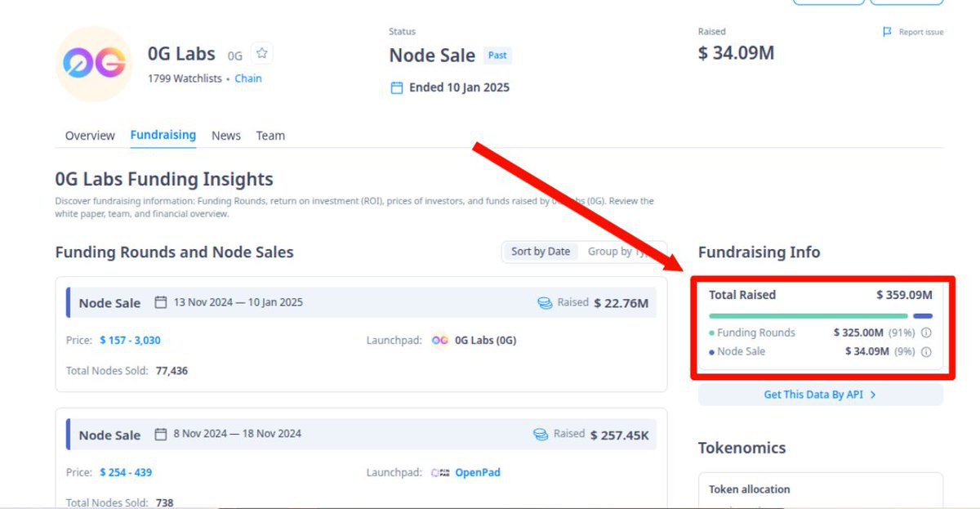This screenshot has width=980, height=509.
Task: Add 0G Labs to watchlist via star icon
Action: (261, 54)
